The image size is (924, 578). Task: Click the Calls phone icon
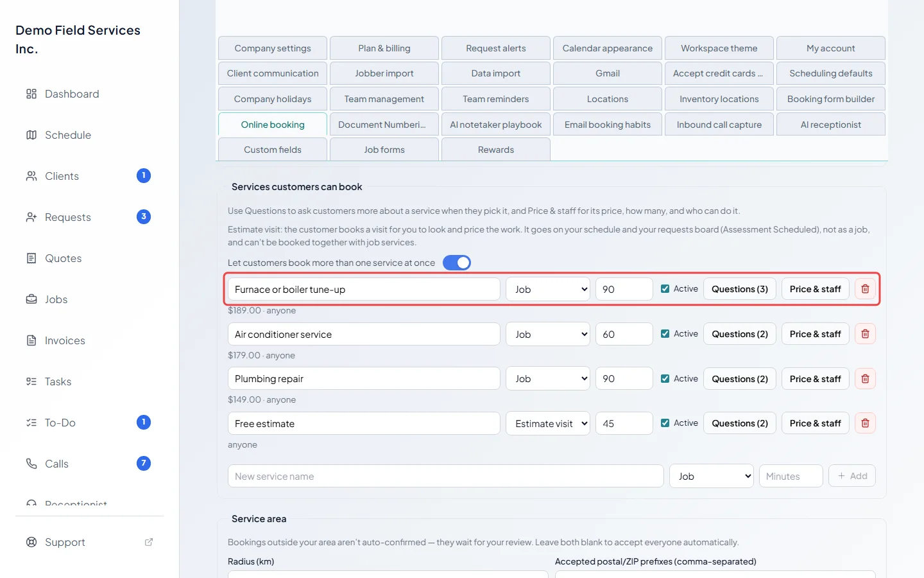[x=31, y=464]
